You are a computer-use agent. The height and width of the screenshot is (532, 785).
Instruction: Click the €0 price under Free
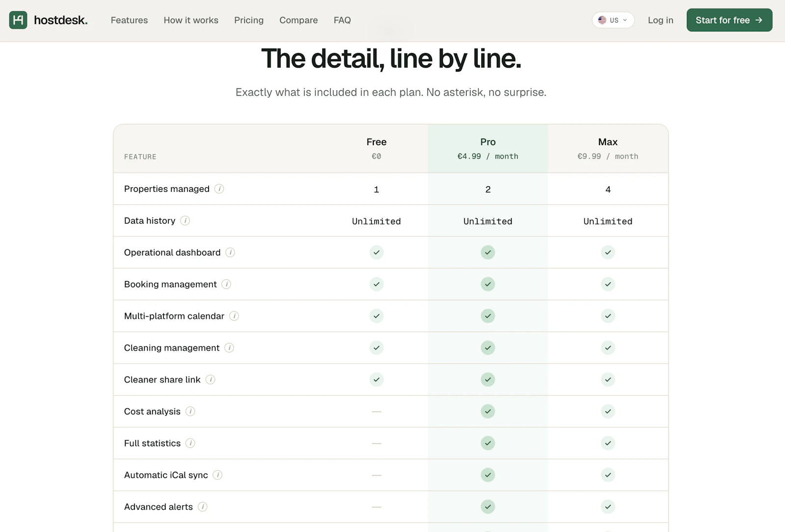click(x=376, y=156)
